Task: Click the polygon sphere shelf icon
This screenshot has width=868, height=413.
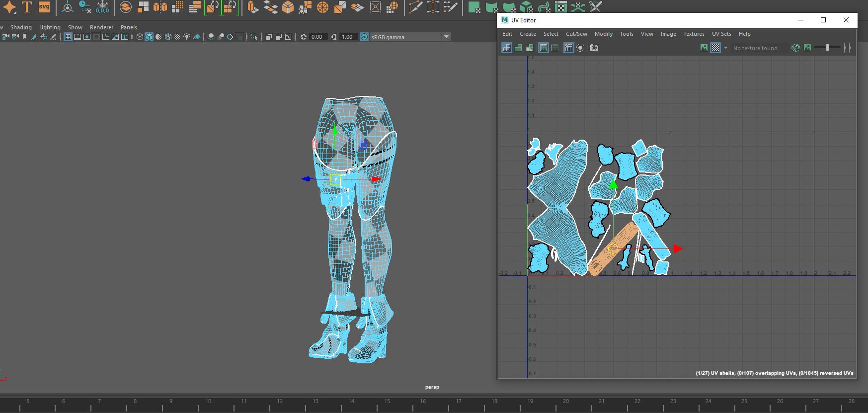Action: [x=323, y=7]
